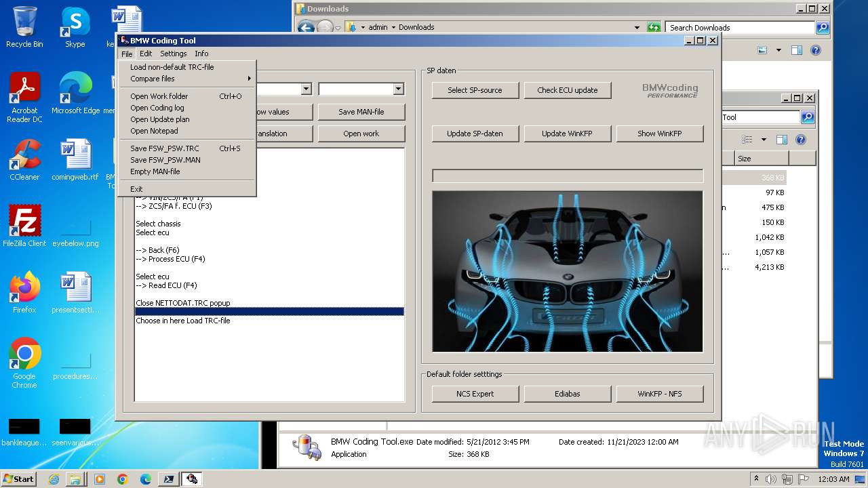
Task: Click Open work button
Action: (x=361, y=134)
